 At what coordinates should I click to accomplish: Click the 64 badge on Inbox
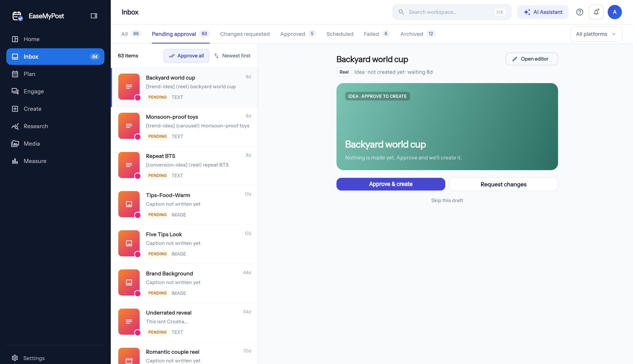pyautogui.click(x=95, y=57)
